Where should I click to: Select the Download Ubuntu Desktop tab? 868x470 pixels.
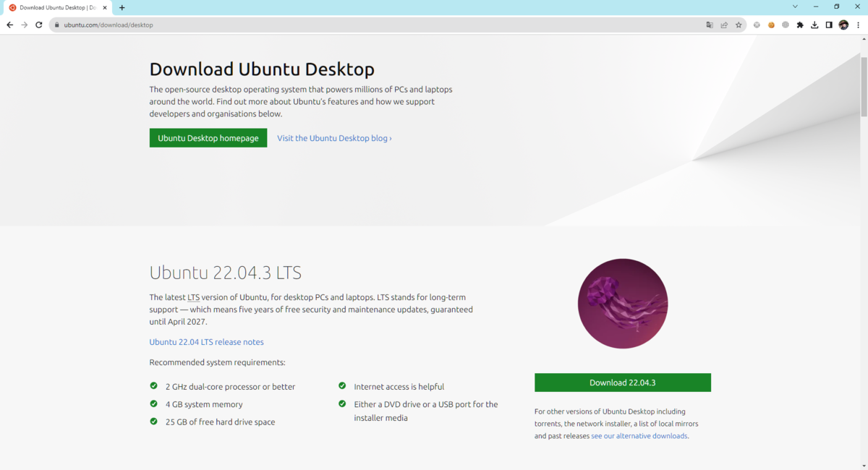click(58, 7)
